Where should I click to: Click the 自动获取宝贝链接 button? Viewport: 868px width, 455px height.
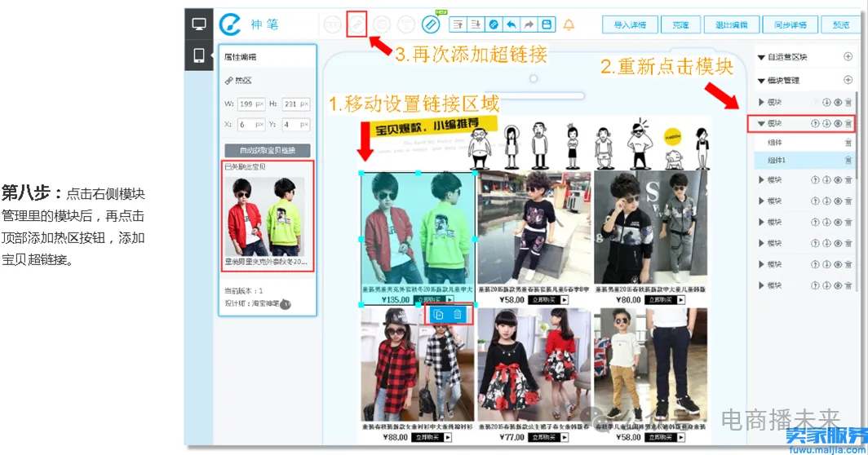[268, 150]
